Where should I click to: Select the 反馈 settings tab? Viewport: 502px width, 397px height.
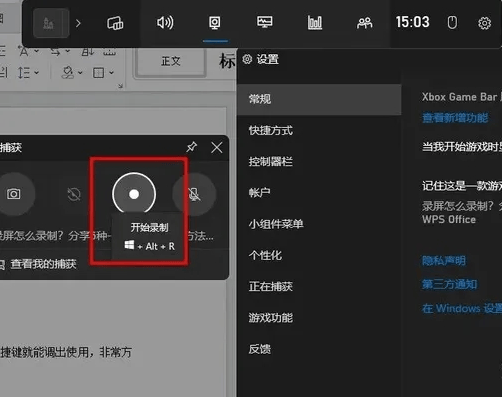tap(319, 349)
